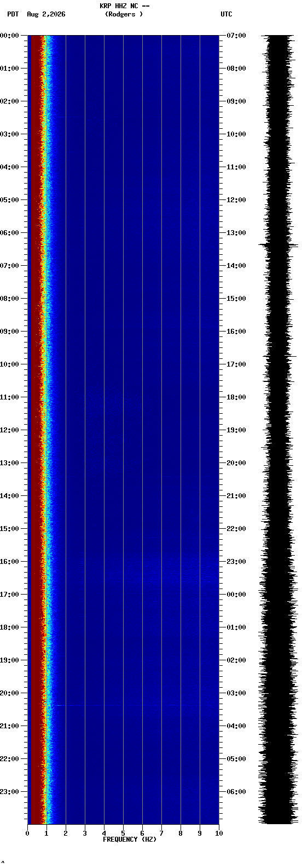This screenshot has height=868, width=302.
Task: Click the UTC '02:00' time label
Action: [236, 660]
